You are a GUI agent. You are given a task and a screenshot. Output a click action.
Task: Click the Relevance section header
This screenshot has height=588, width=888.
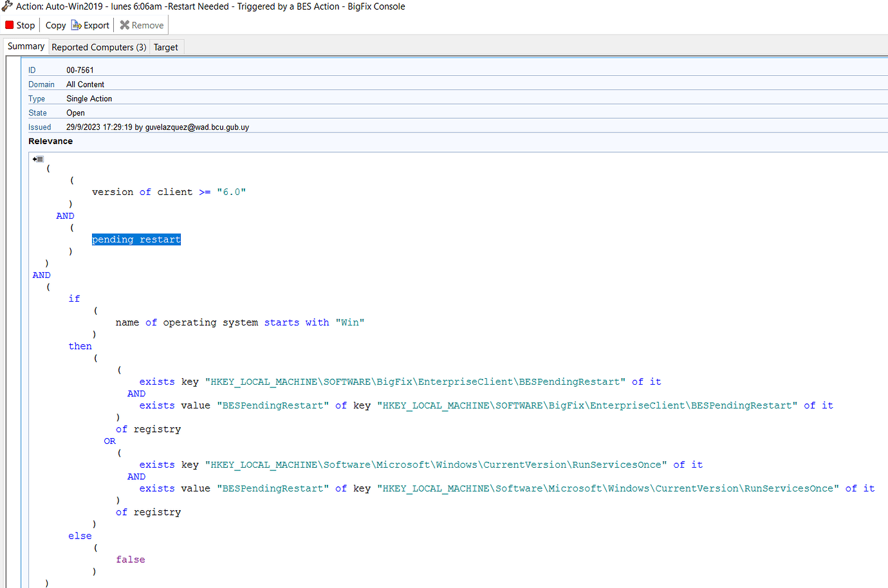coord(50,141)
